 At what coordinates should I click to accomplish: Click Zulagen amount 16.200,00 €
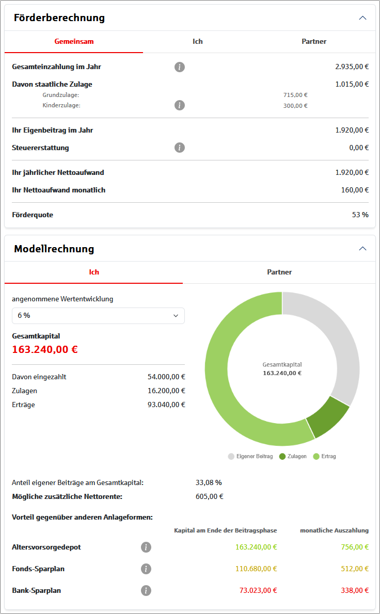(x=166, y=391)
